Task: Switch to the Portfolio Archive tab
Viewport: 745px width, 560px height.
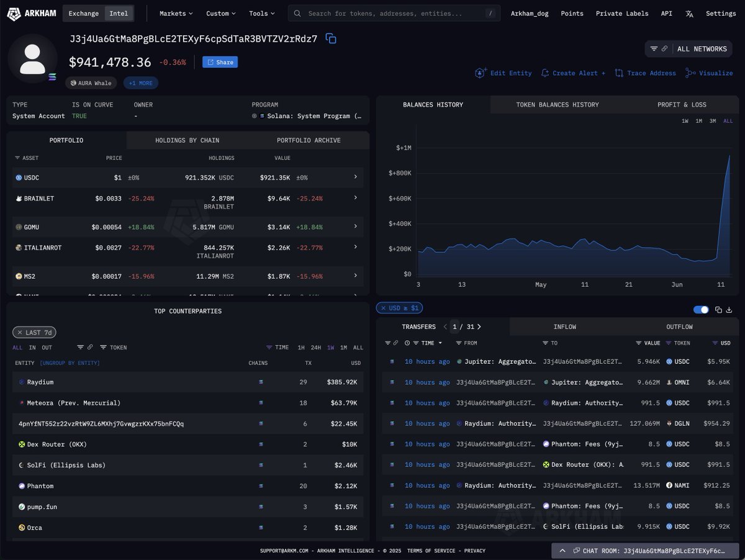Action: (309, 140)
